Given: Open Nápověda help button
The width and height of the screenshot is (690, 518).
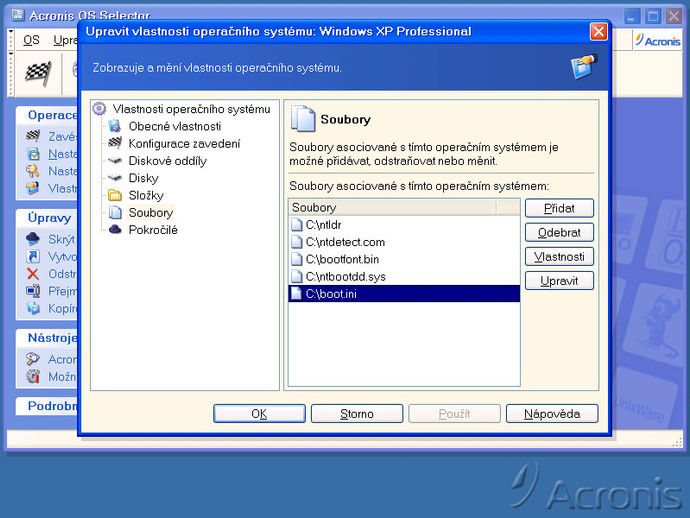Looking at the screenshot, I should (552, 414).
